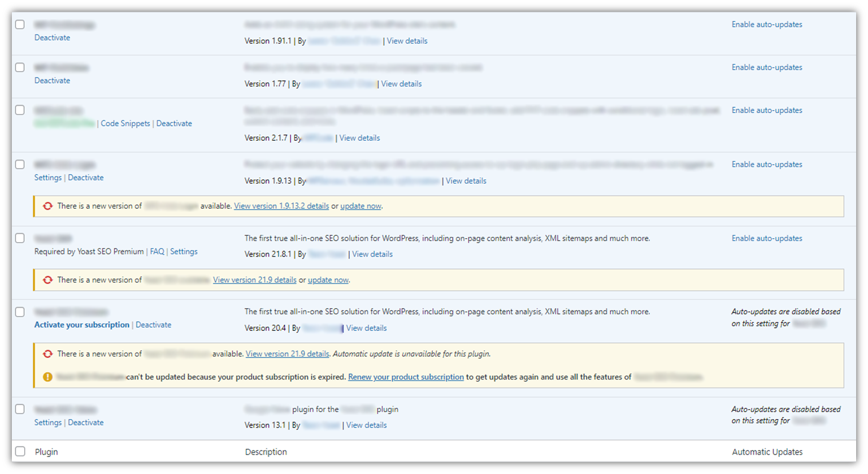Screen dimensions: 868x474
Task: View details for version 2.1.7 plugin
Action: 359,138
